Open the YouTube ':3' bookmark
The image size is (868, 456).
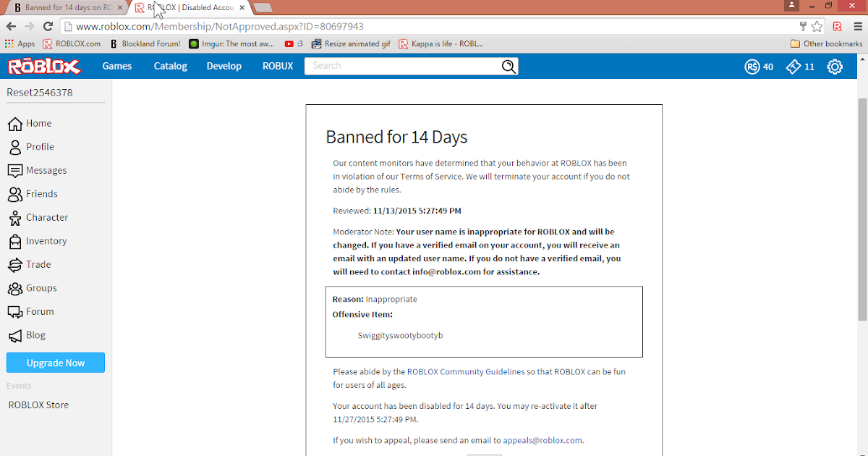pos(294,43)
